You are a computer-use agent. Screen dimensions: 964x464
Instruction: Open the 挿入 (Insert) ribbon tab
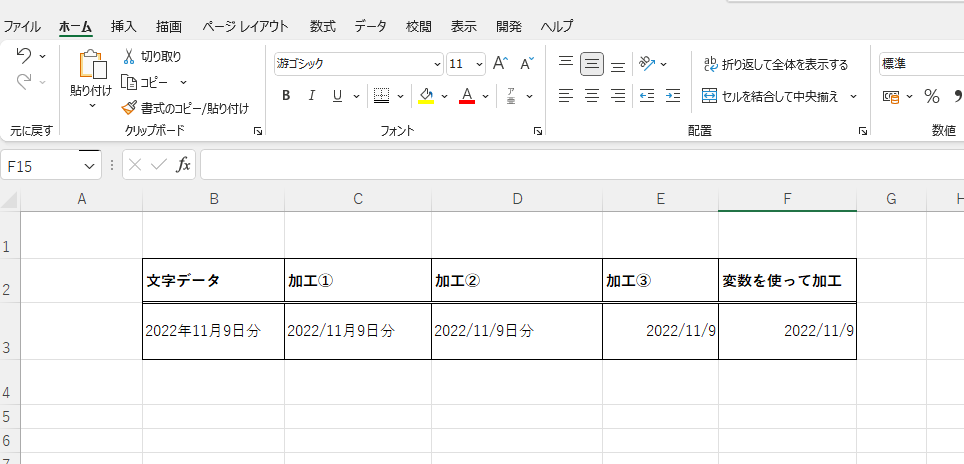pos(124,26)
